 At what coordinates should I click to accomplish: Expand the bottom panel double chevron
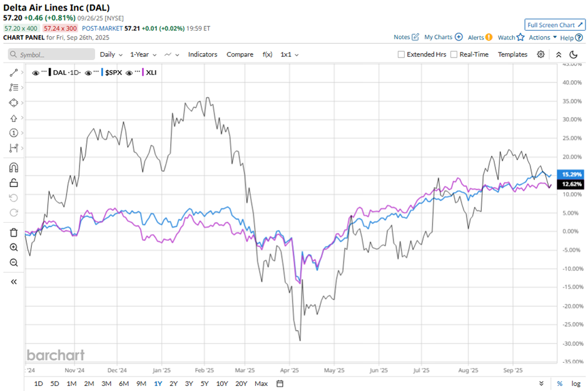[x=541, y=383]
